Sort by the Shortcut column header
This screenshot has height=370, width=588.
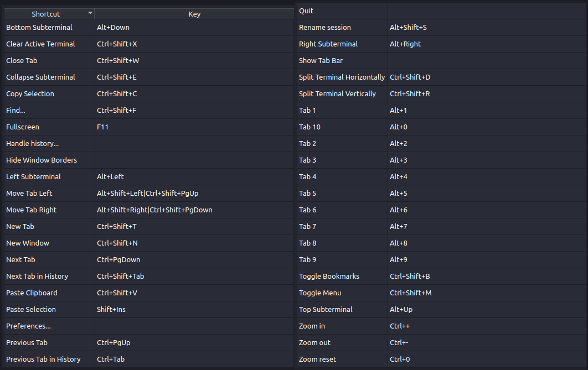tap(49, 14)
